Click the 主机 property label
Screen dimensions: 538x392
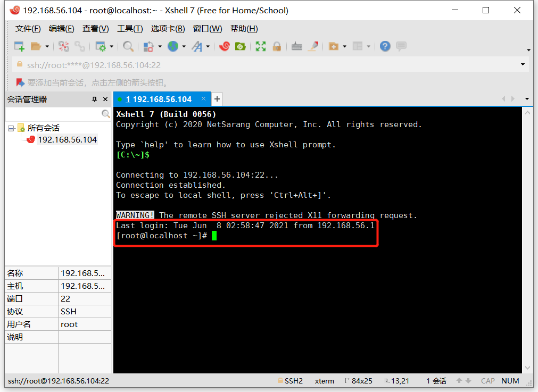coord(15,286)
